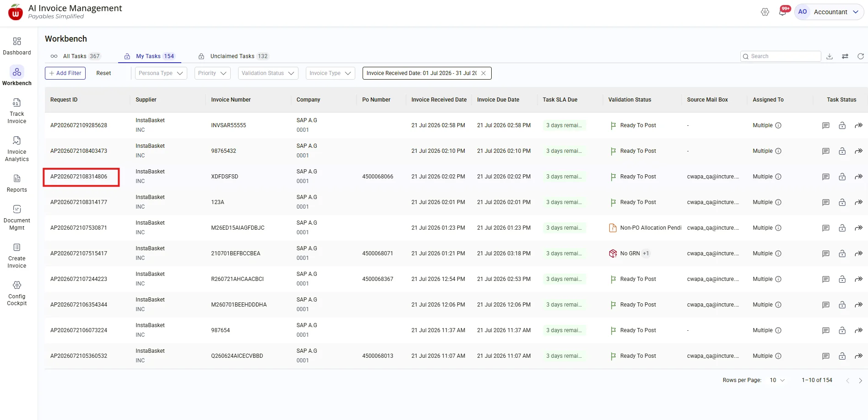Click the notifications bell icon
The width and height of the screenshot is (868, 420).
[x=782, y=12]
